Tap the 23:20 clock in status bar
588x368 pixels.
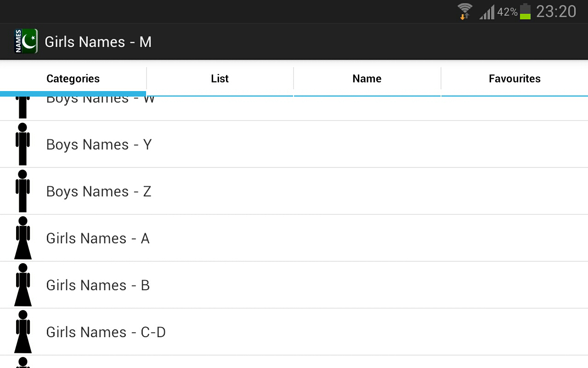click(556, 11)
